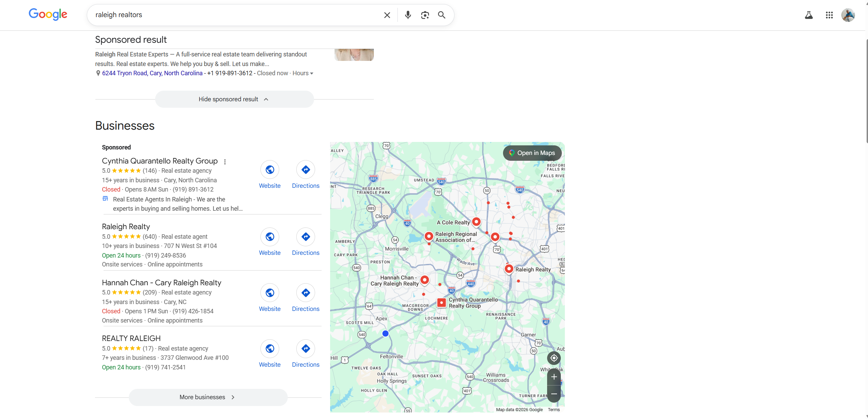Viewport: 868px width, 419px height.
Task: Open Google Search Labs flask icon
Action: (809, 15)
